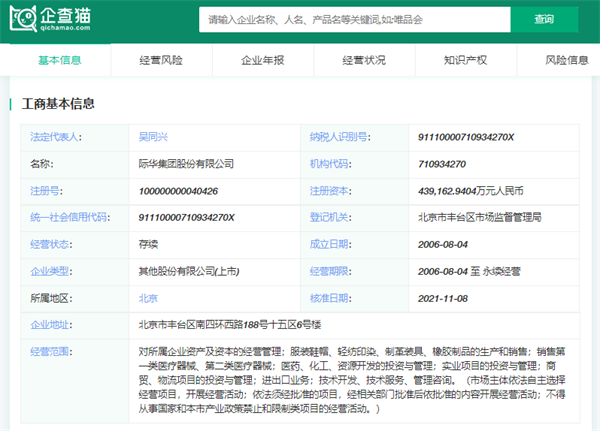Screen dimensions: 600x431
Task: Click the 统一社会信用代码 label
Action: (x=70, y=217)
